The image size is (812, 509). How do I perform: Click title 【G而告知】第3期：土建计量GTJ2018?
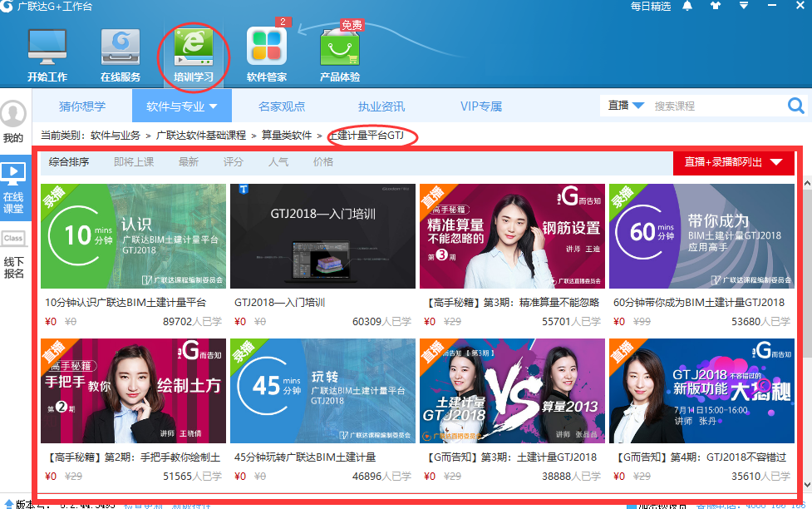[510, 457]
